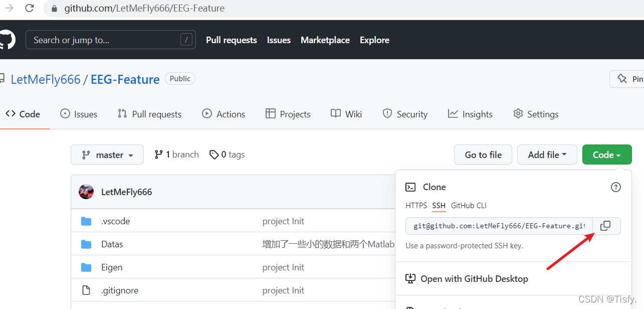Click the Eigen folder icon

tap(86, 267)
